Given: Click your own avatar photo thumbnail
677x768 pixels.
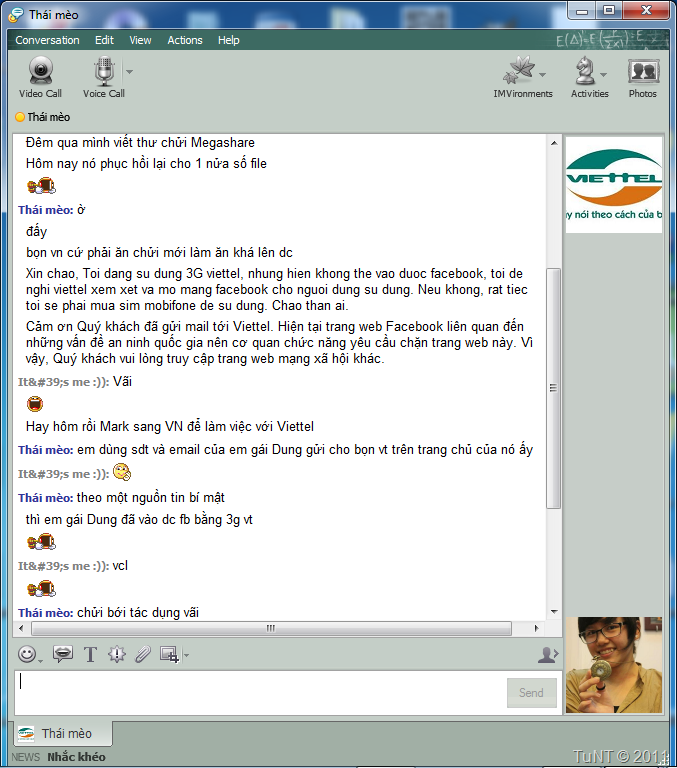Looking at the screenshot, I should point(614,665).
